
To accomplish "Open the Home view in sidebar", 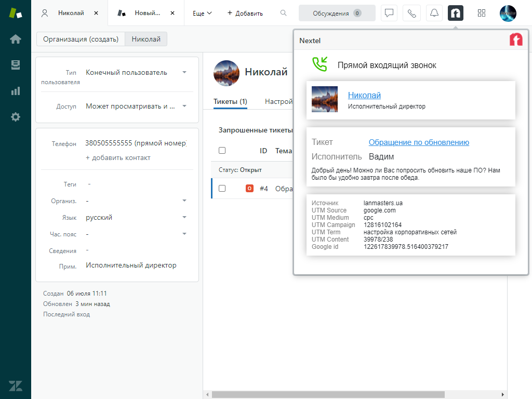I will point(16,39).
